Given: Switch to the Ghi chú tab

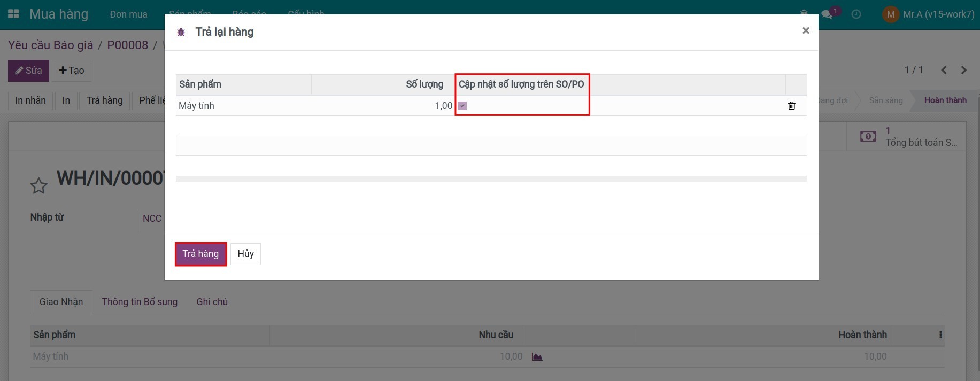Looking at the screenshot, I should click(212, 302).
